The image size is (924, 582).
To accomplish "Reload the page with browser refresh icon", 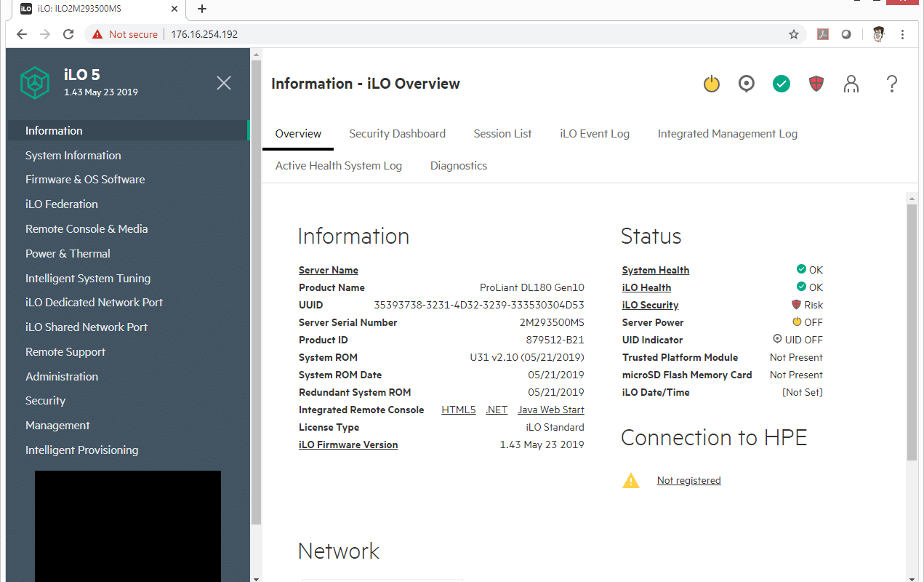I will point(68,34).
